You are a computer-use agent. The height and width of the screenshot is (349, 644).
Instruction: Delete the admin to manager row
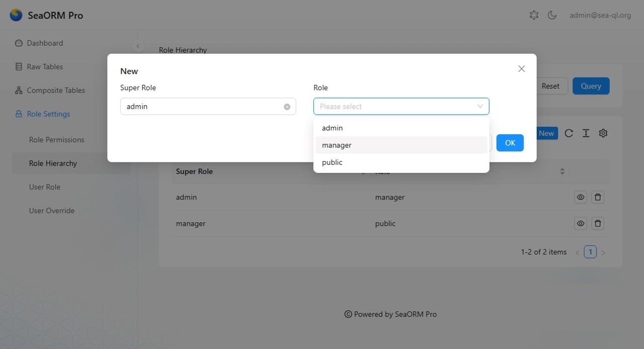coord(597,197)
